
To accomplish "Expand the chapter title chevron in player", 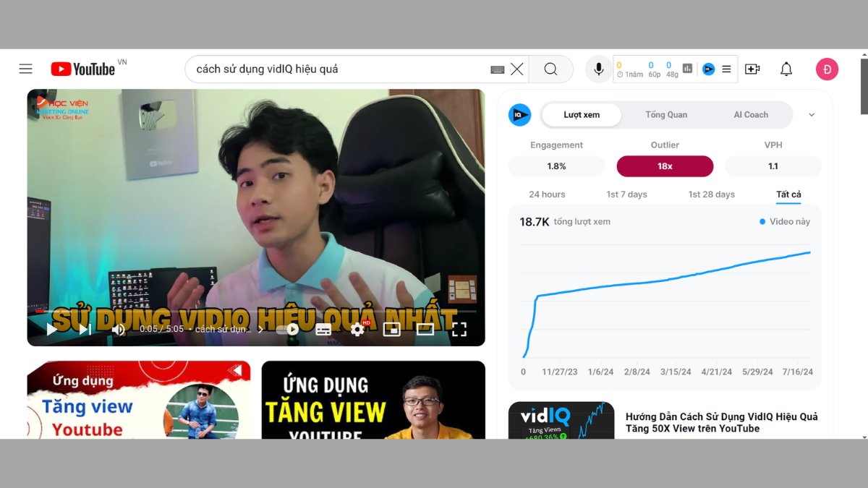I will [261, 330].
